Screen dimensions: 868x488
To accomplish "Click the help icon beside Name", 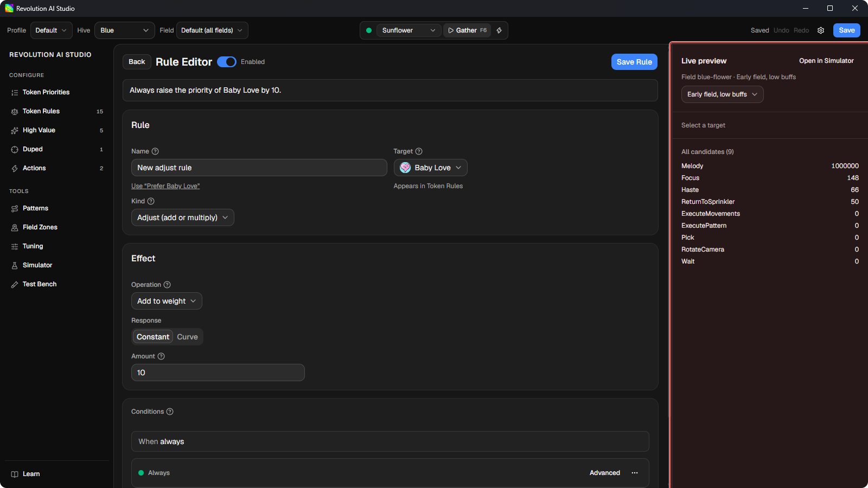I will [x=155, y=151].
